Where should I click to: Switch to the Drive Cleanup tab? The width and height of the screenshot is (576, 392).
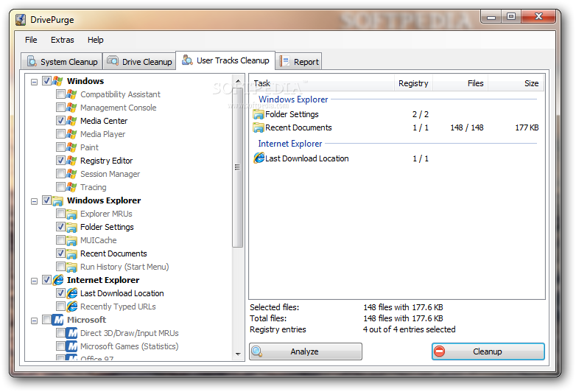coord(140,61)
